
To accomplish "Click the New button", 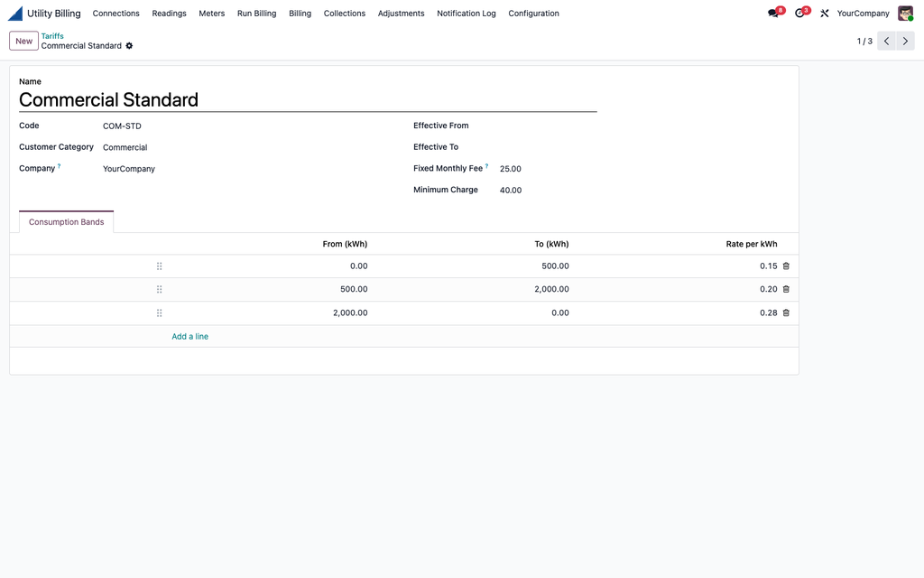I will pos(23,41).
